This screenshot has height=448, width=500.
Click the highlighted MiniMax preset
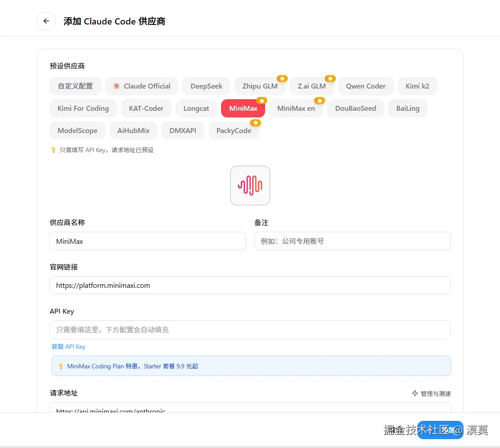tap(243, 109)
